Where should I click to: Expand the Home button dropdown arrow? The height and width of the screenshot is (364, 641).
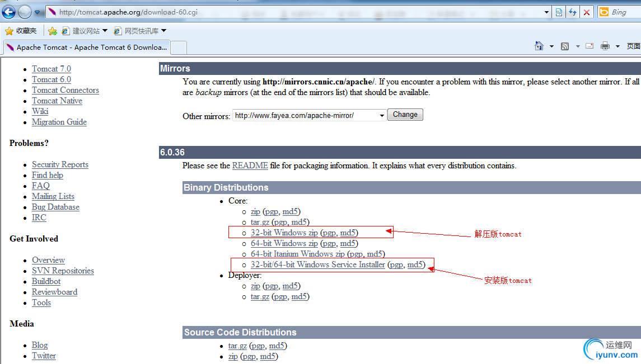551,46
